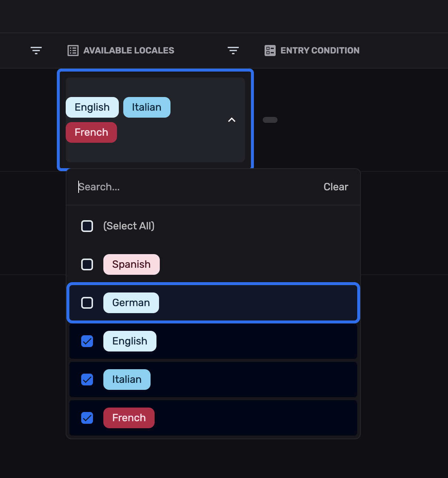Viewport: 448px width, 478px height.
Task: Select the Spanish chip in the dropdown
Action: 131,264
